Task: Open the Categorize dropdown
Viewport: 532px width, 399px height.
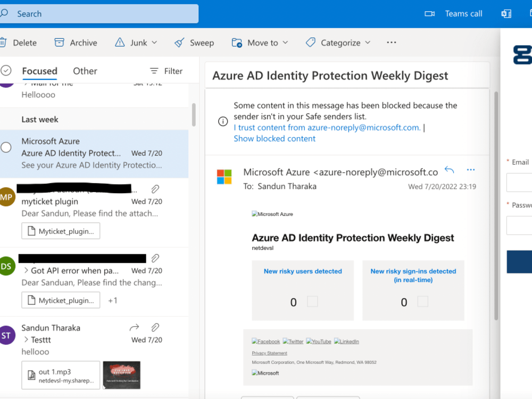Action: 368,42
